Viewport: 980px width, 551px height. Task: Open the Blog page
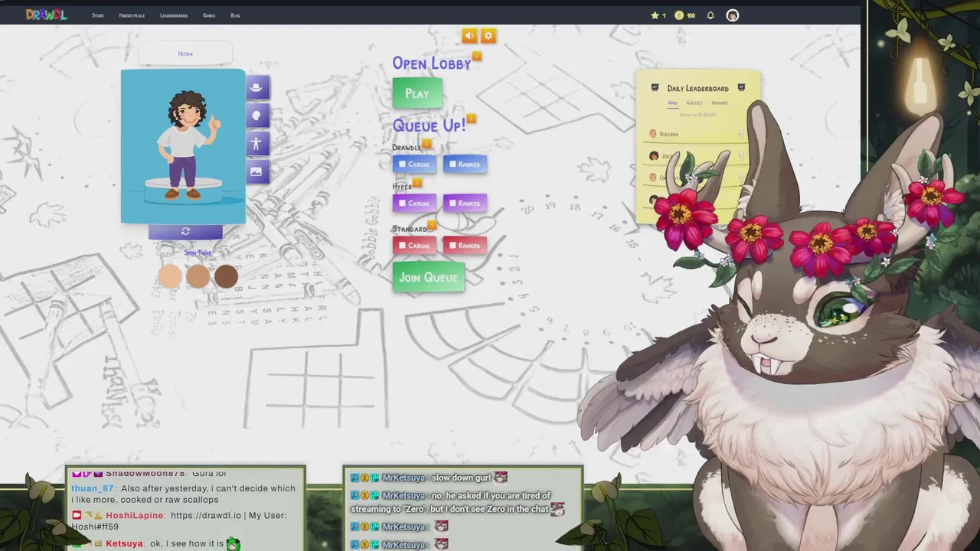235,15
